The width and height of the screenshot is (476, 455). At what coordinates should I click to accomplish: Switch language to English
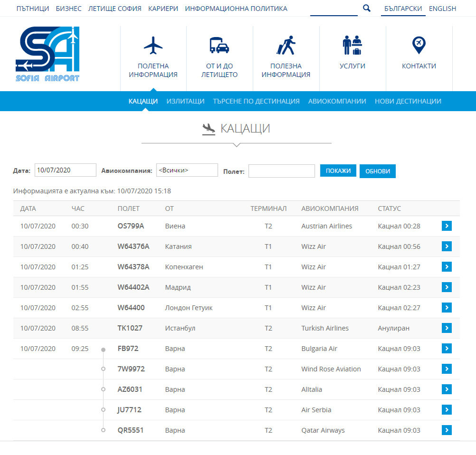442,9
